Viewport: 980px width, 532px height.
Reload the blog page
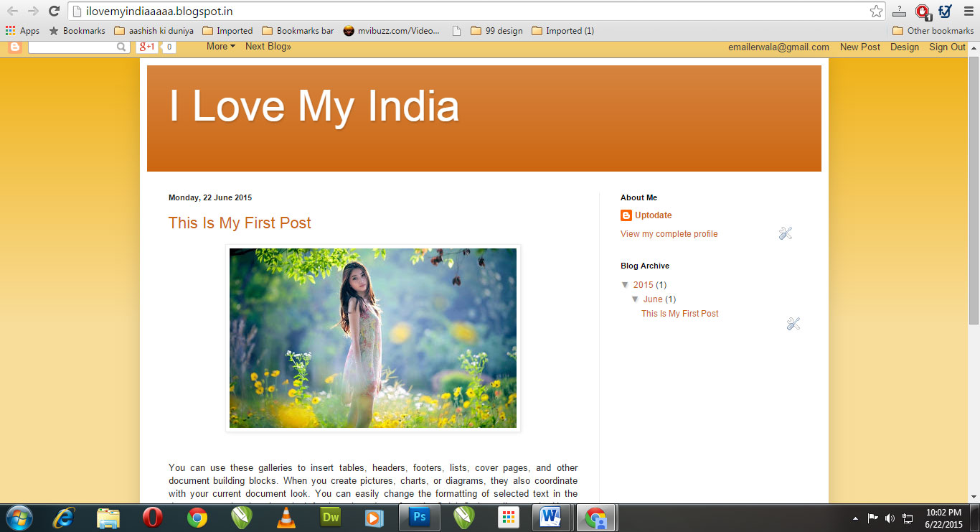click(x=54, y=11)
